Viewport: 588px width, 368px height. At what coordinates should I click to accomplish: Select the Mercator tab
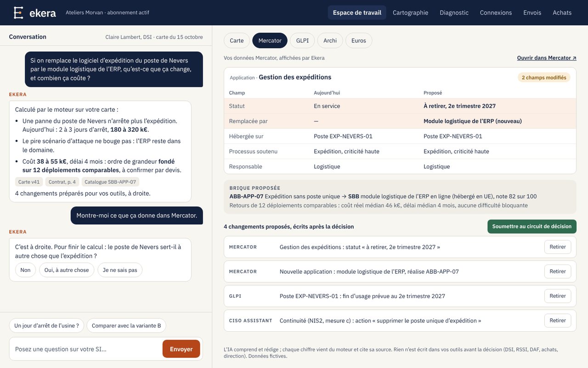tap(270, 40)
